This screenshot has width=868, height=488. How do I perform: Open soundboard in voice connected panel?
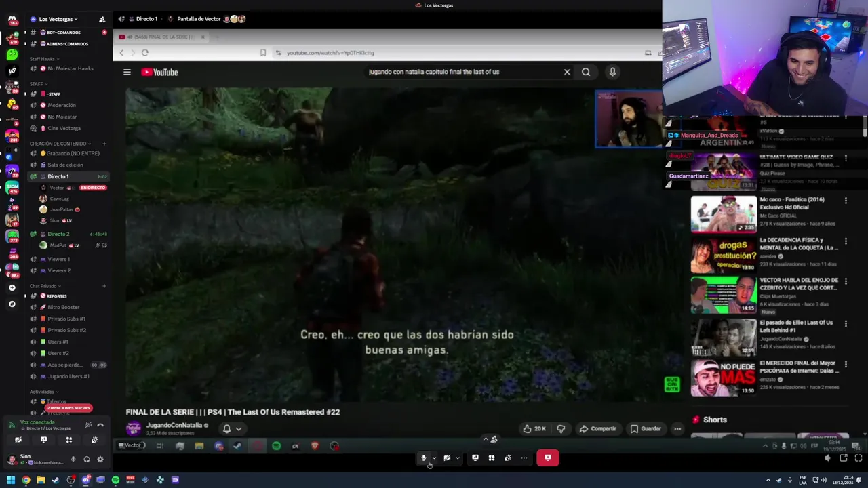94,440
